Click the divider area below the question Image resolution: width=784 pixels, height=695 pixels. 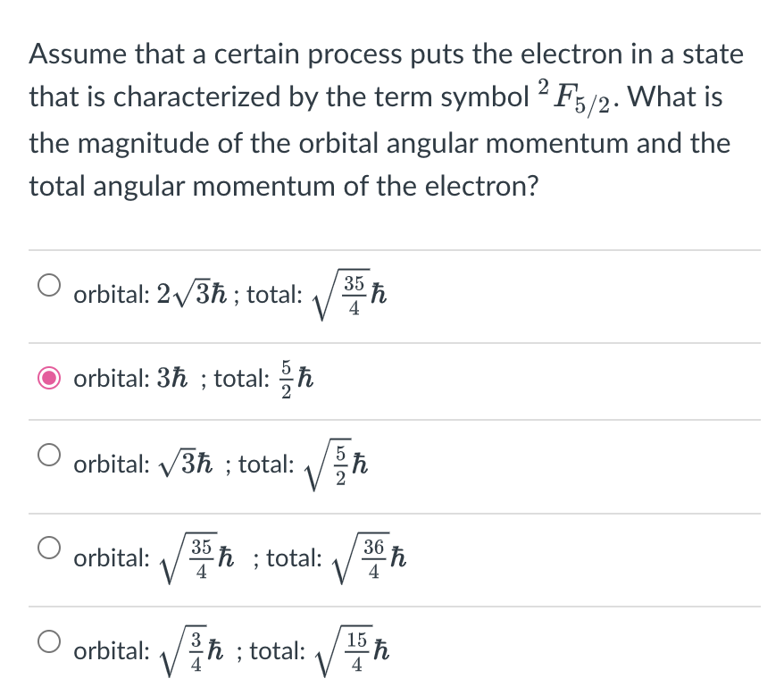click(x=393, y=248)
